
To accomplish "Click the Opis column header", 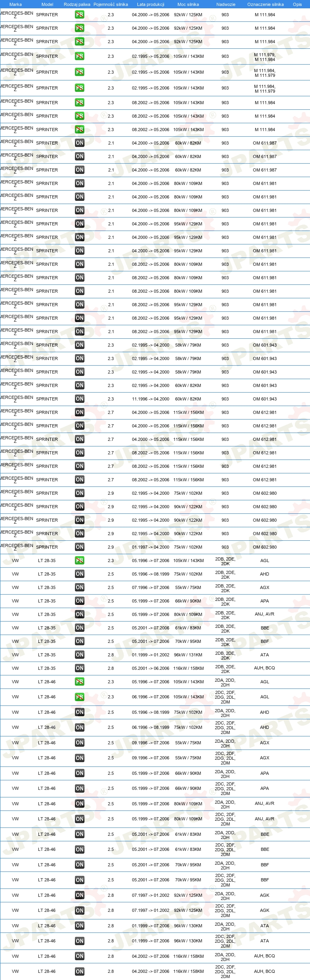I will pos(297,4).
